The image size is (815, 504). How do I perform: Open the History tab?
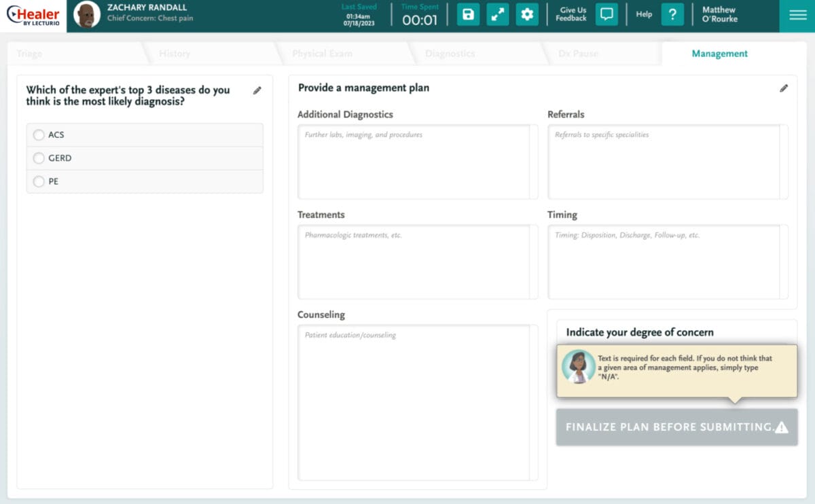(175, 54)
